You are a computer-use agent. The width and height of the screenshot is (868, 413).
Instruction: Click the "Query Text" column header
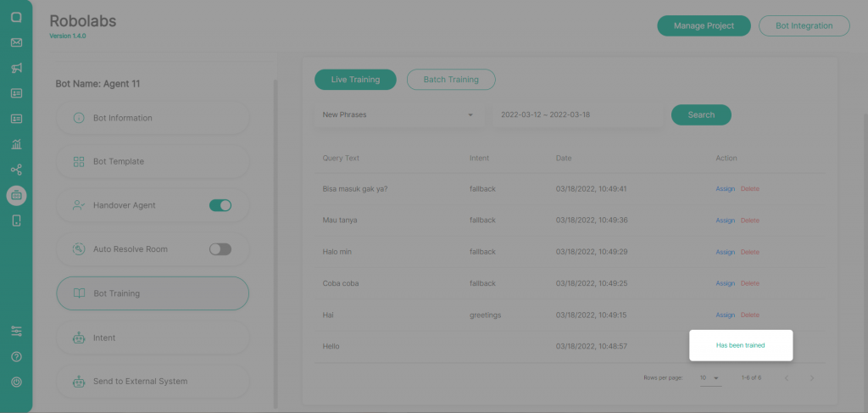pos(341,159)
